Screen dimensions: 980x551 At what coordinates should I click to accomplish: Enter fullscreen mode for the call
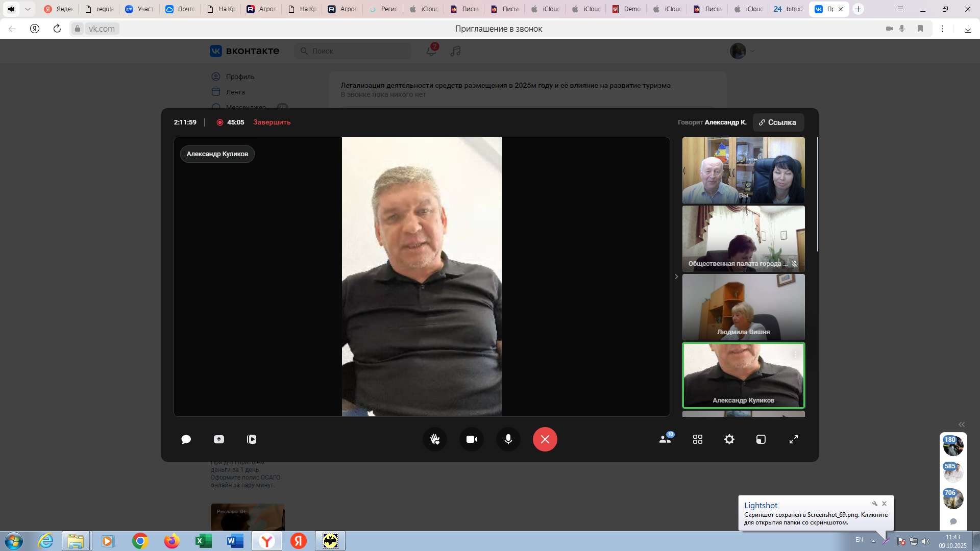point(794,439)
